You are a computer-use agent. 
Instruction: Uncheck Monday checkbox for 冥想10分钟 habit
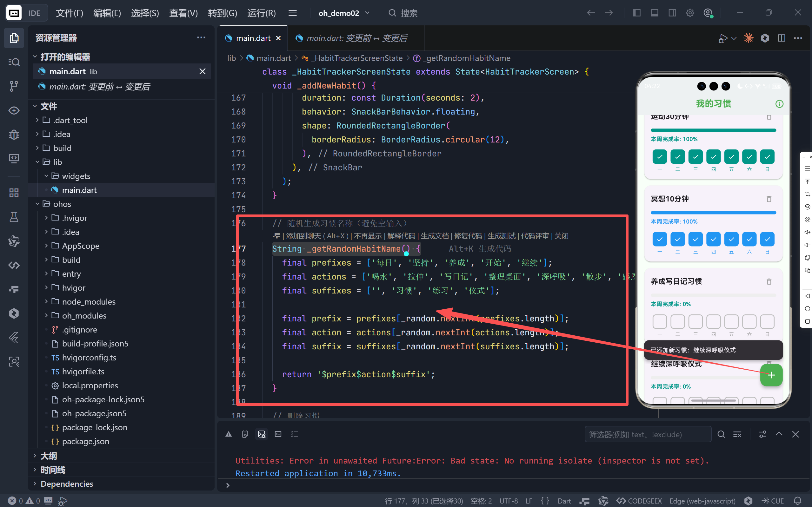pos(659,239)
